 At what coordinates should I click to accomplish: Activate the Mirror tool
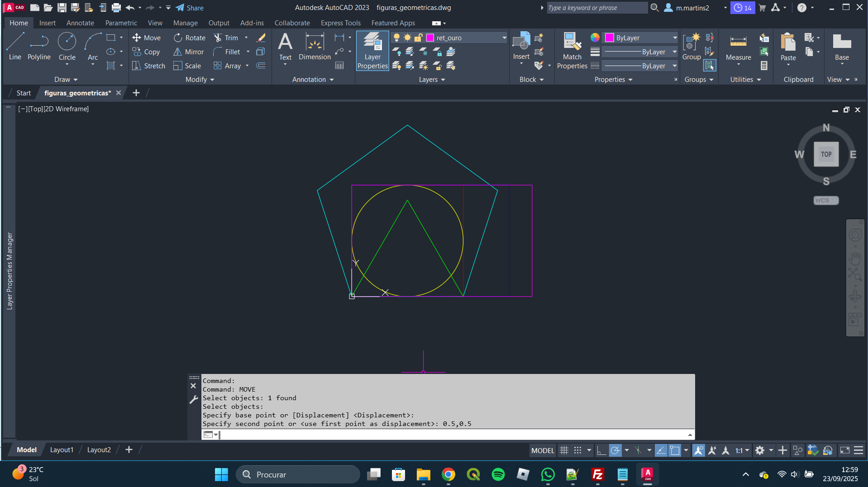click(189, 52)
